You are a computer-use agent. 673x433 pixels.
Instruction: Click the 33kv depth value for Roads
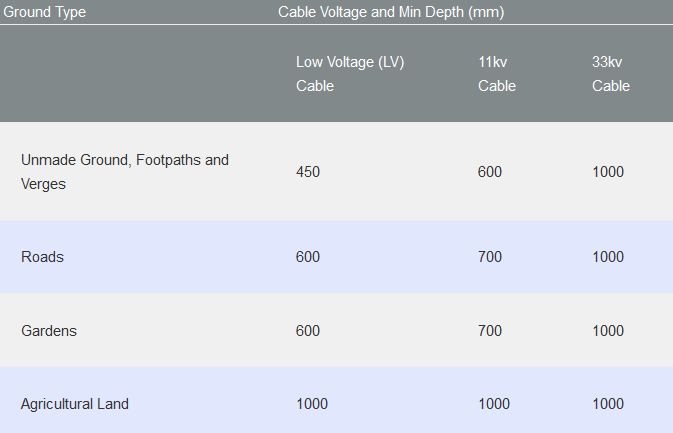[608, 257]
